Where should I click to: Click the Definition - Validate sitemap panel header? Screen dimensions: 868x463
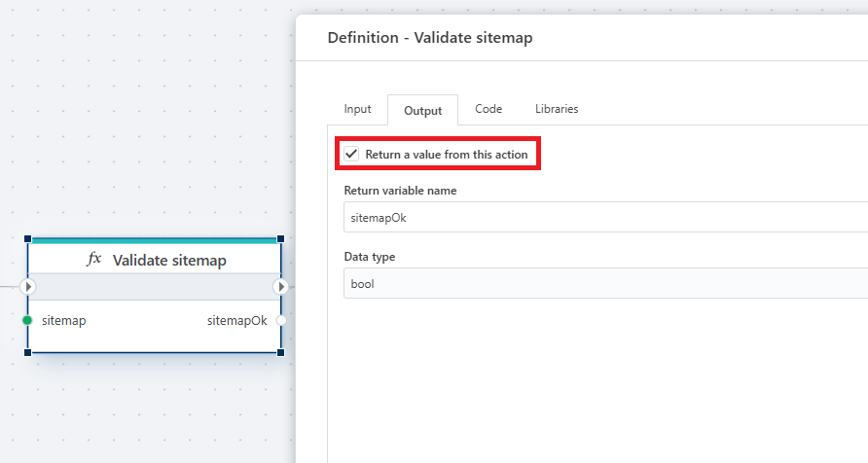click(x=430, y=38)
